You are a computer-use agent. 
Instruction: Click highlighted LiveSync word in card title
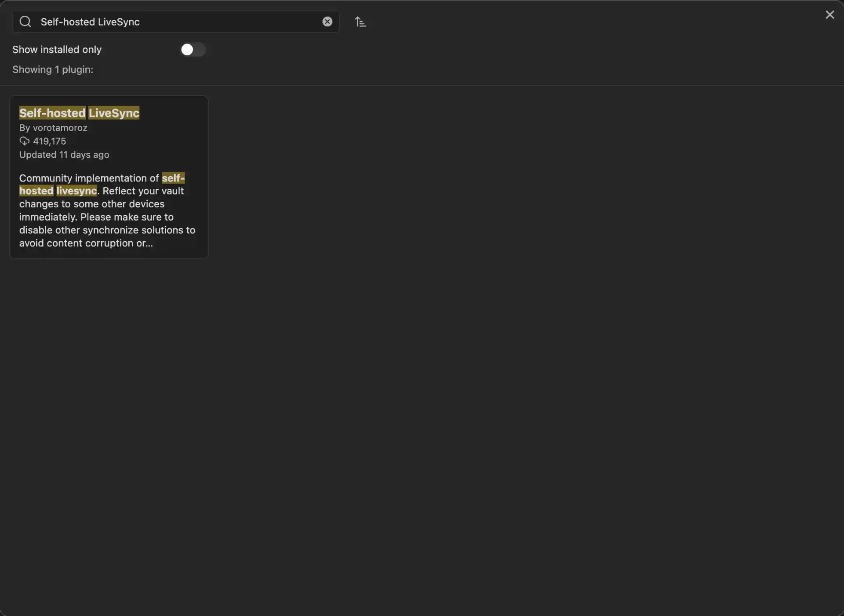coord(114,113)
